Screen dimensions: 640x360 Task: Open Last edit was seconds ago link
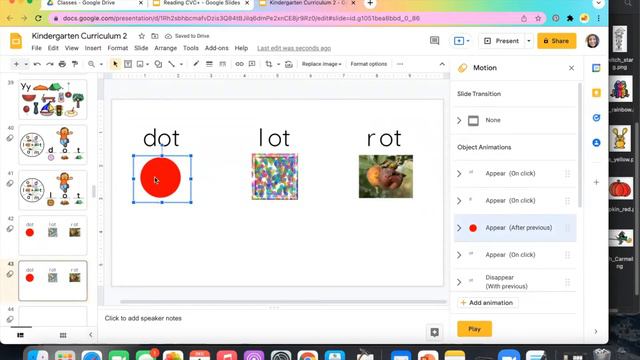point(294,48)
